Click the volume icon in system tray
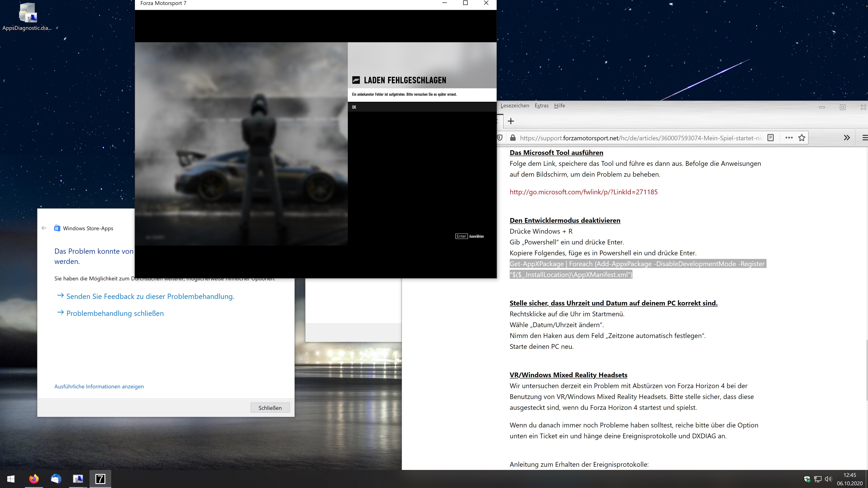 coord(828,479)
